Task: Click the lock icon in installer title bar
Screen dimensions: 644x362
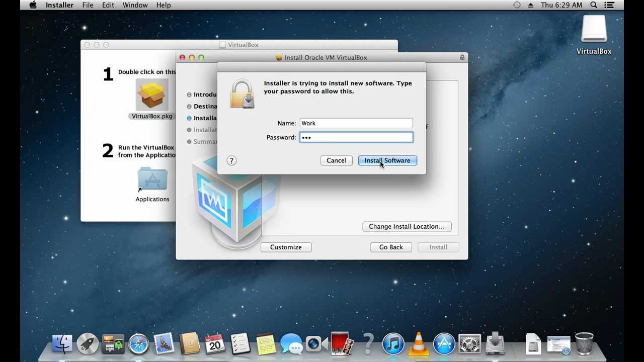Action: (462, 57)
